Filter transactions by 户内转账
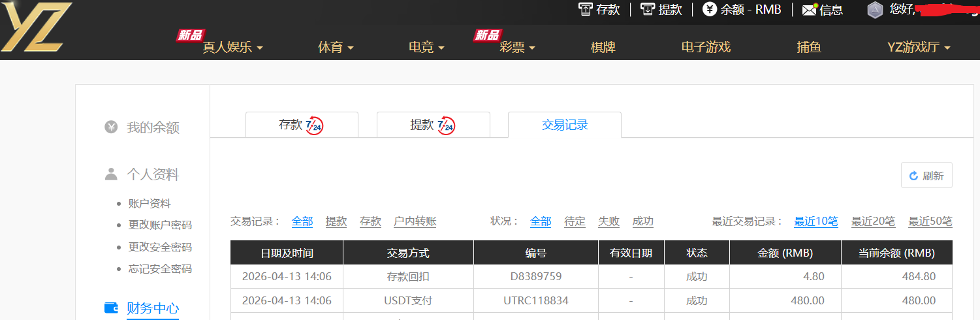This screenshot has width=980, height=320. click(415, 221)
